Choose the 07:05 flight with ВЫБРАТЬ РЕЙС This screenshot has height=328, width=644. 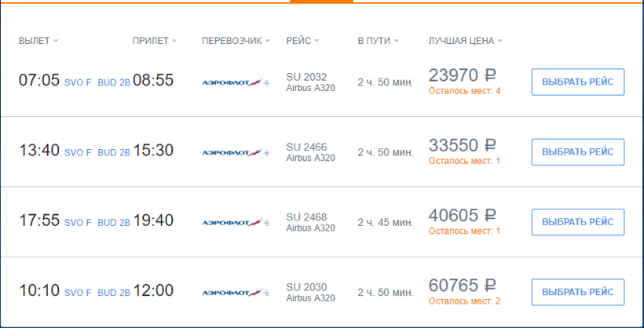point(578,82)
